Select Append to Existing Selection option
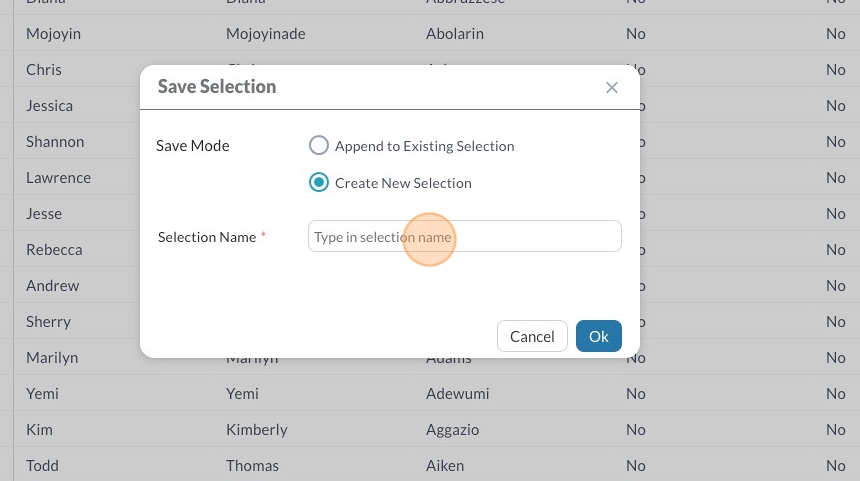 [x=319, y=146]
